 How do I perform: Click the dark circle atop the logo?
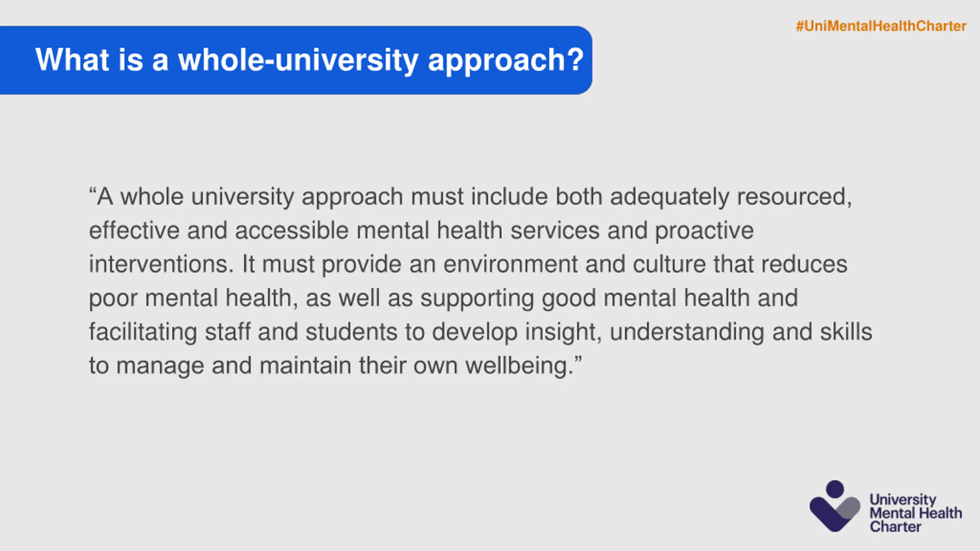coord(835,489)
